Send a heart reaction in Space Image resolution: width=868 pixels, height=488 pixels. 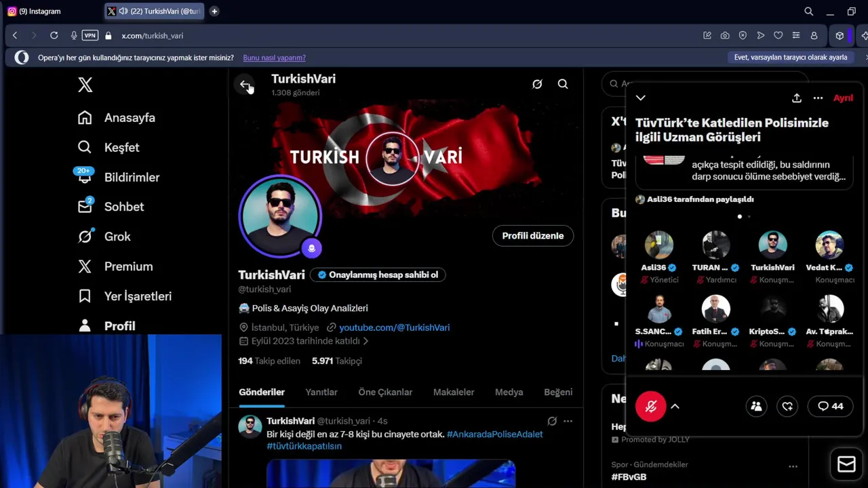(787, 406)
